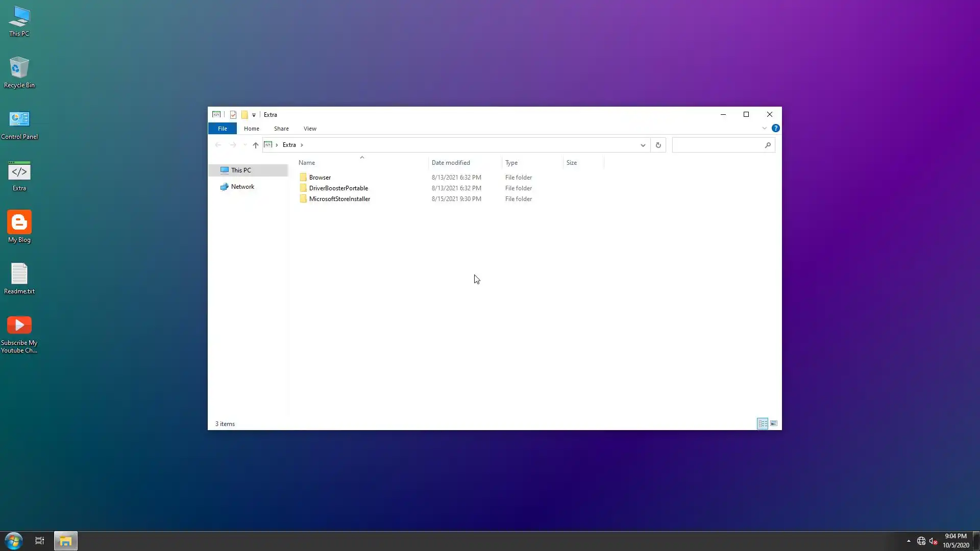Image resolution: width=980 pixels, height=551 pixels.
Task: Open the My Blog desktop shortcut
Action: pos(19,227)
